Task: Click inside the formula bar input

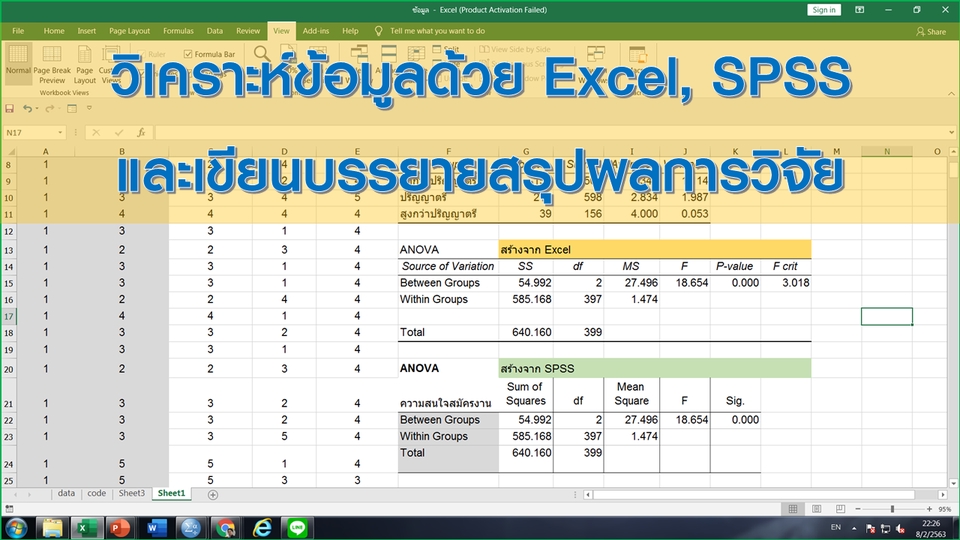Action: click(x=550, y=132)
